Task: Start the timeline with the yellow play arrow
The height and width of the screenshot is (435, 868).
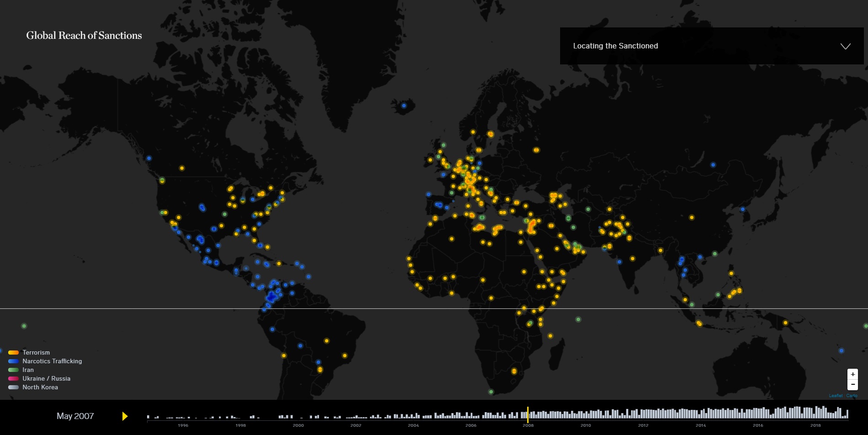Action: click(125, 416)
